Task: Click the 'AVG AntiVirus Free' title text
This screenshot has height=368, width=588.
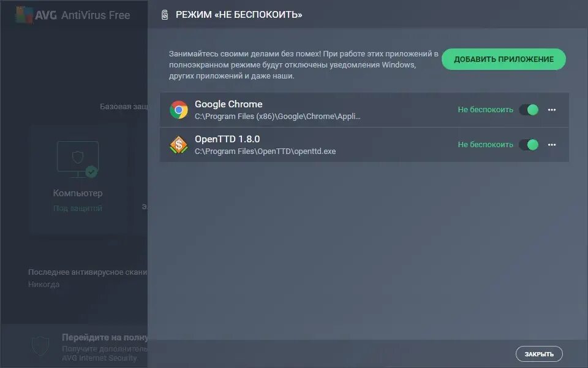Action: (x=83, y=15)
